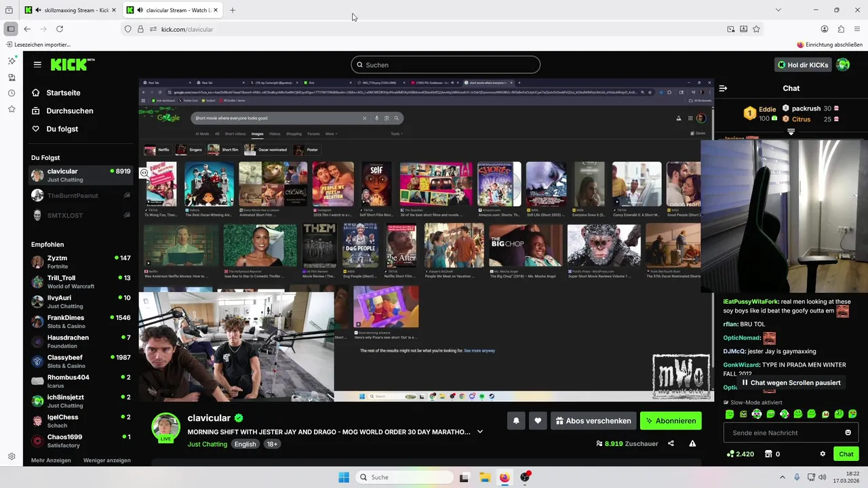The width and height of the screenshot is (868, 488).
Task: Expand the chat leaderboard chevron
Action: click(x=791, y=132)
